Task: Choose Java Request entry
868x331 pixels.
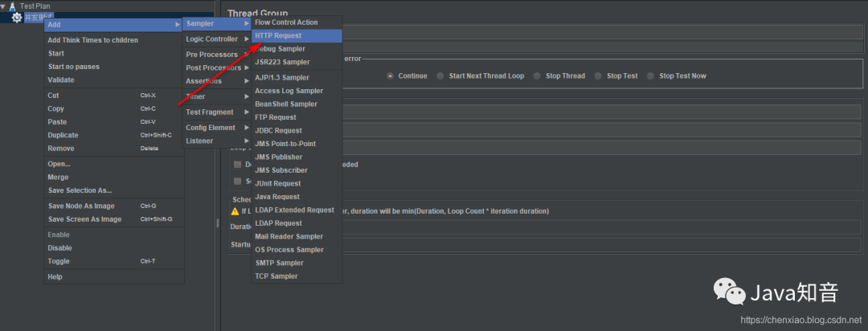Action: pyautogui.click(x=297, y=197)
